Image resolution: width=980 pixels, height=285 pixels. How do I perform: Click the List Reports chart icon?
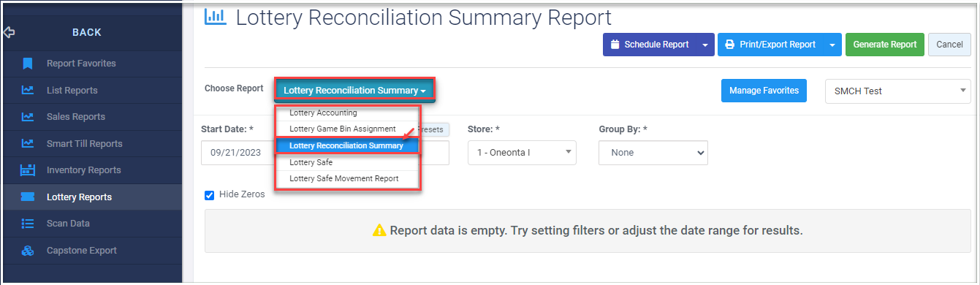28,91
